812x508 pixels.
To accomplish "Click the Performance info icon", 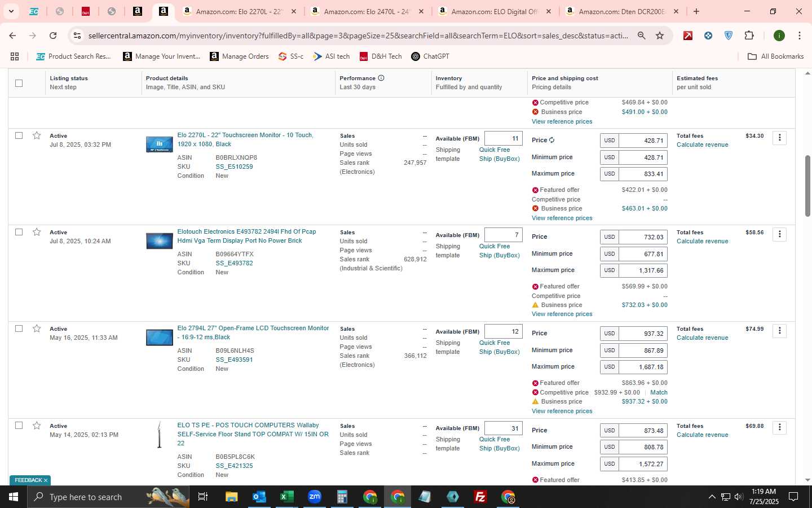I will coord(381,78).
